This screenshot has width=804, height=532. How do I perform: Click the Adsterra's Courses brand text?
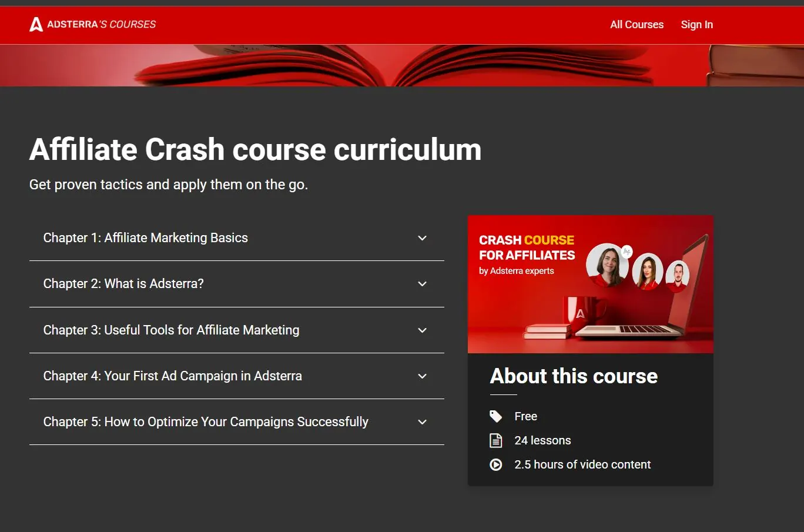(x=102, y=24)
